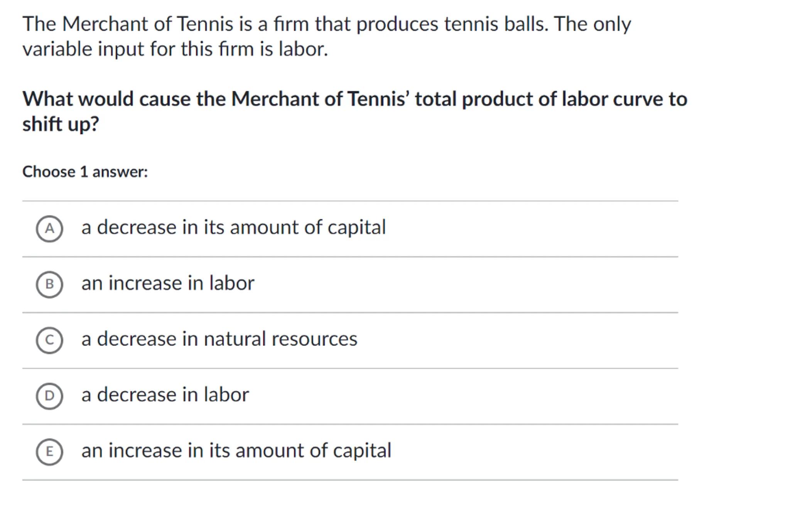Select radio button A
Screen dimensions: 790x532
(x=49, y=229)
